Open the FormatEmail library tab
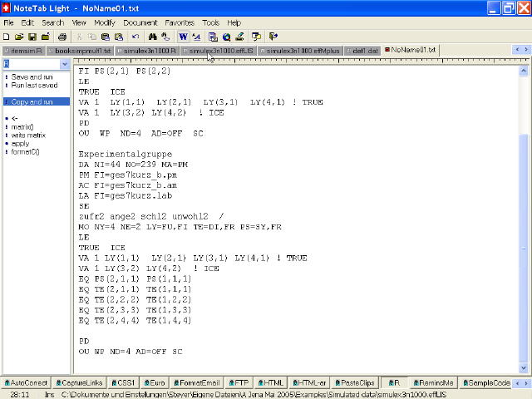Screen dimensions: 532x399 pos(197,382)
